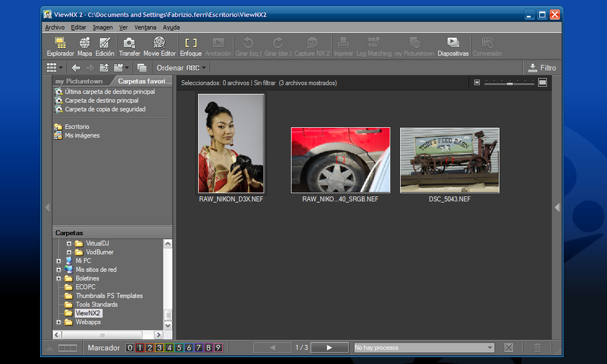Open the Ayuda menu
Viewport: 607px width, 364px height.
(171, 27)
